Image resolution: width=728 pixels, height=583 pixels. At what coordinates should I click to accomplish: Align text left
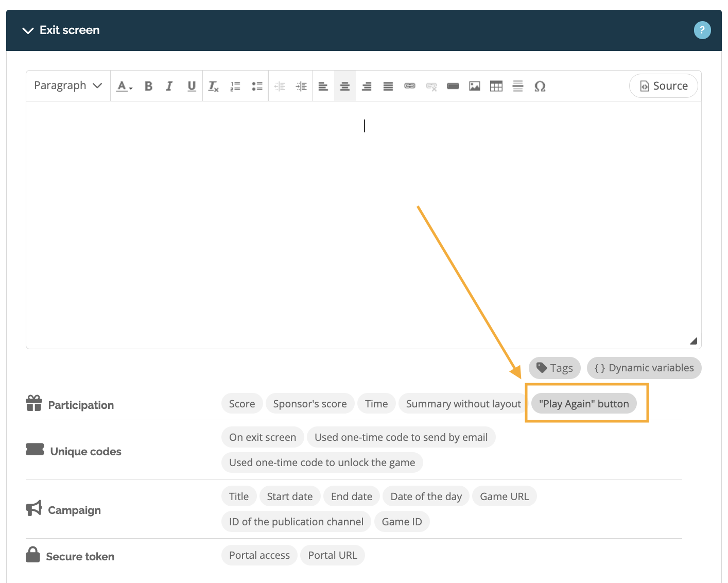pyautogui.click(x=323, y=86)
